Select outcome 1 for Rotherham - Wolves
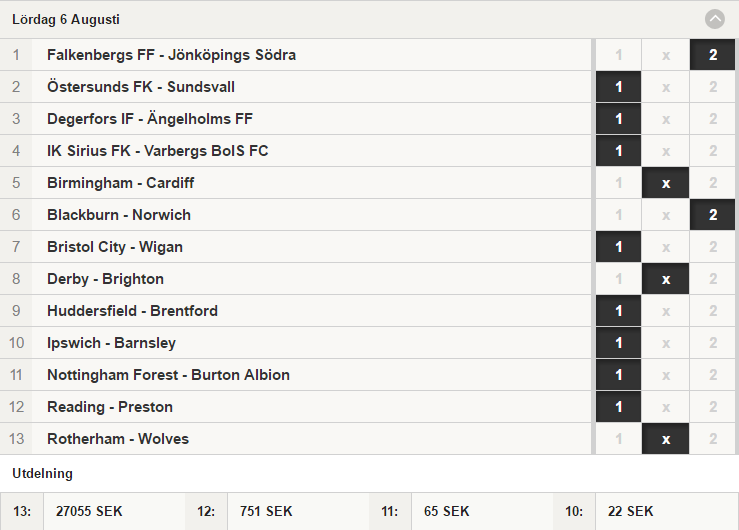739x530 pixels. click(618, 439)
